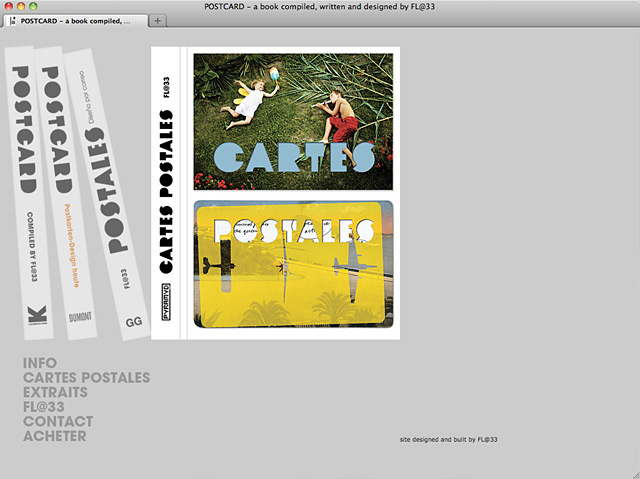Screen dimensions: 640x479
Task: Click the "Postkarten-Design heute" orange text
Action: (71, 246)
